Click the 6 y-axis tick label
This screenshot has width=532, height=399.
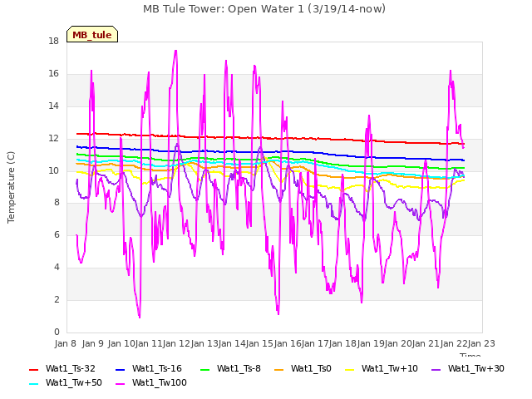57,235
